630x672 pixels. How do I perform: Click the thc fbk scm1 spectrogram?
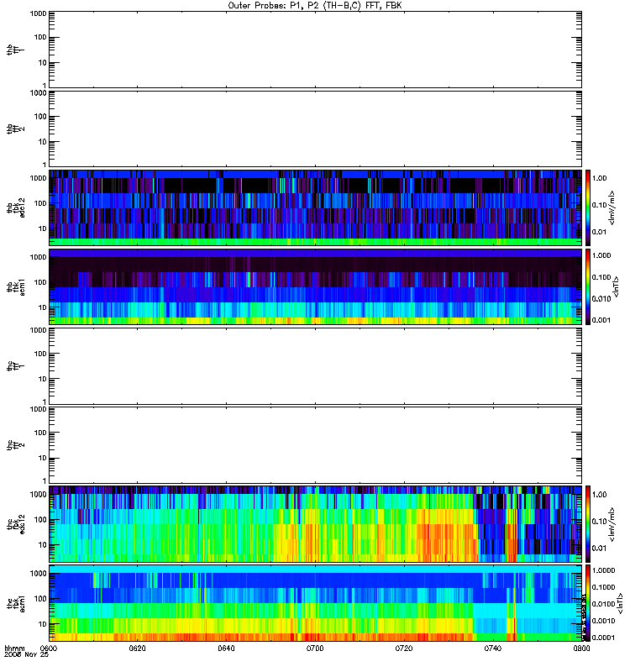click(315, 603)
